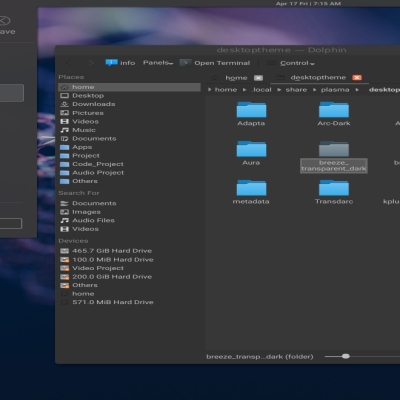This screenshot has height=400, width=400.
Task: Expand the arrow before desktoptheme breadcrumb
Action: [x=357, y=90]
